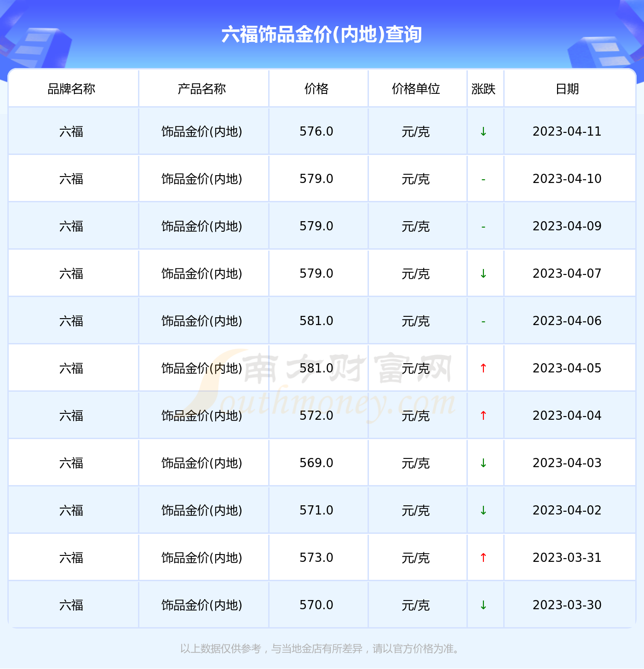Click the red up arrow in the 2023-03-31 row
The image size is (644, 669).
click(483, 558)
